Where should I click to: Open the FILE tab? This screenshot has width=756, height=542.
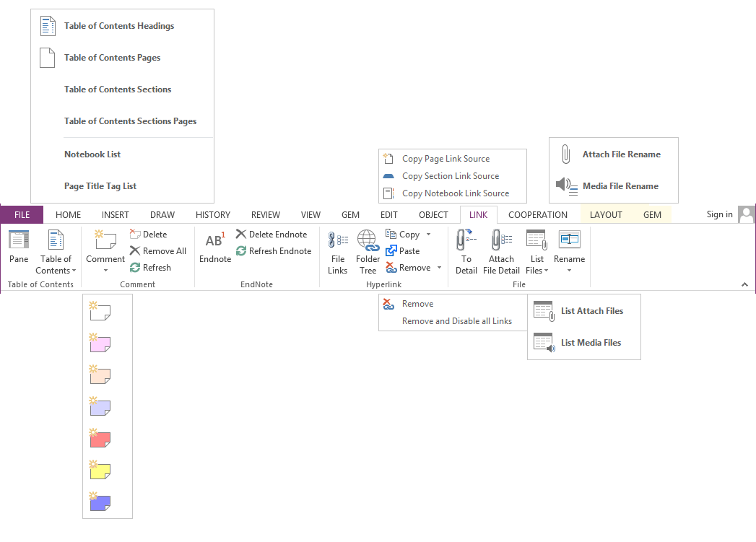coord(22,215)
